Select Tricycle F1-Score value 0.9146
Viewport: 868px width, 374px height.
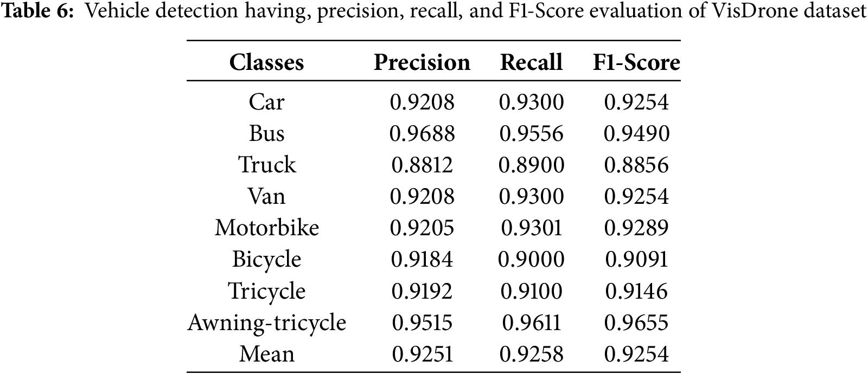click(636, 291)
